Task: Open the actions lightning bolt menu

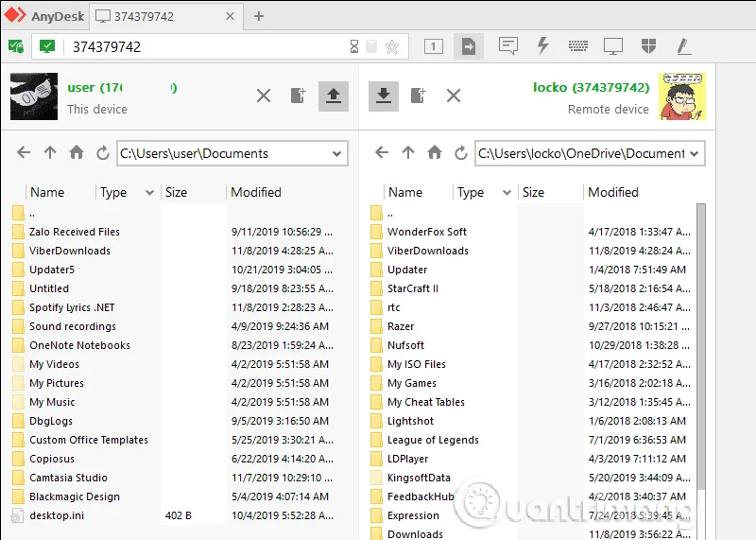Action: (x=542, y=45)
